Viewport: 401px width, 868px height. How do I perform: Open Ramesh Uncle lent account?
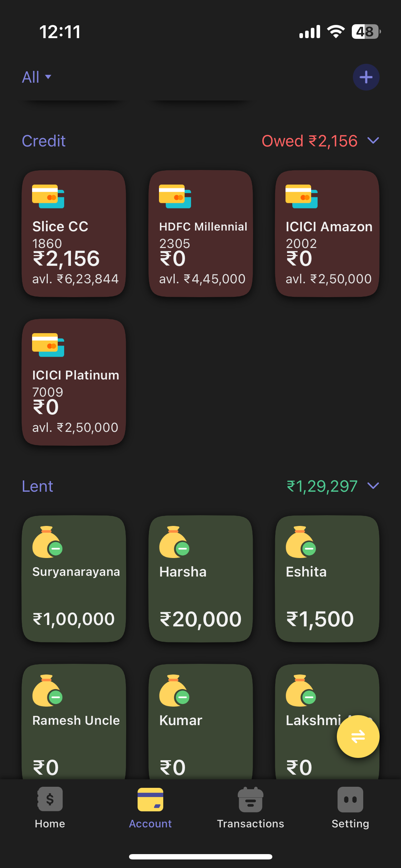point(74,723)
